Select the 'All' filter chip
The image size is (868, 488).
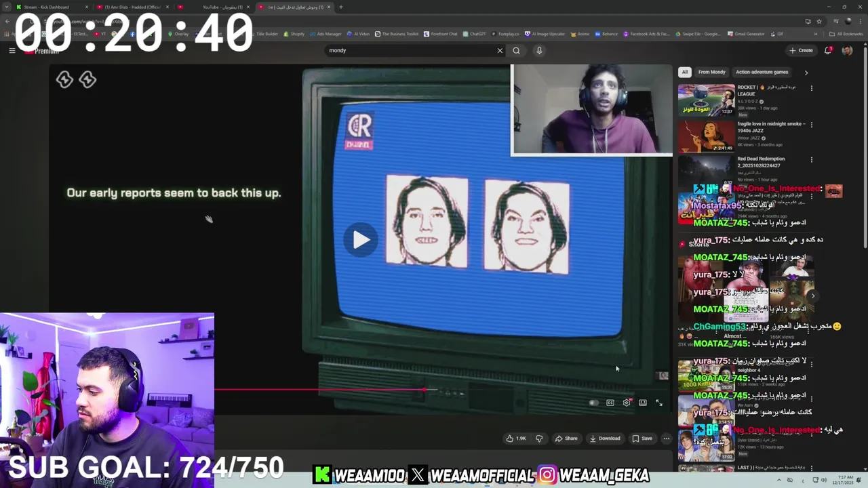(685, 72)
